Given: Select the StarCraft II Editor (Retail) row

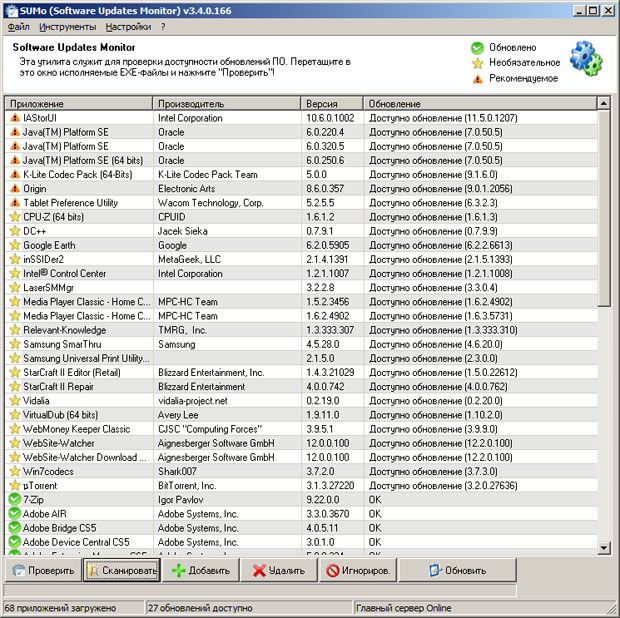Looking at the screenshot, I should point(301,372).
